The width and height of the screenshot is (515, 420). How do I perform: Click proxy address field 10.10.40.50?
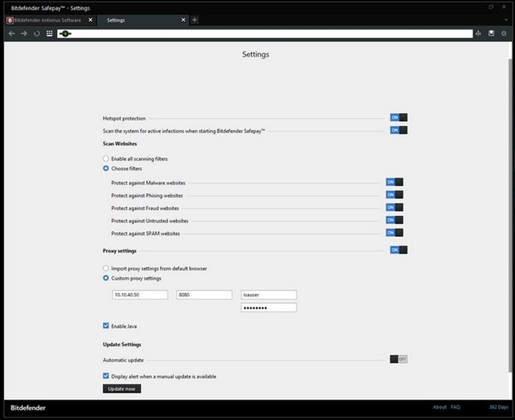tap(140, 295)
